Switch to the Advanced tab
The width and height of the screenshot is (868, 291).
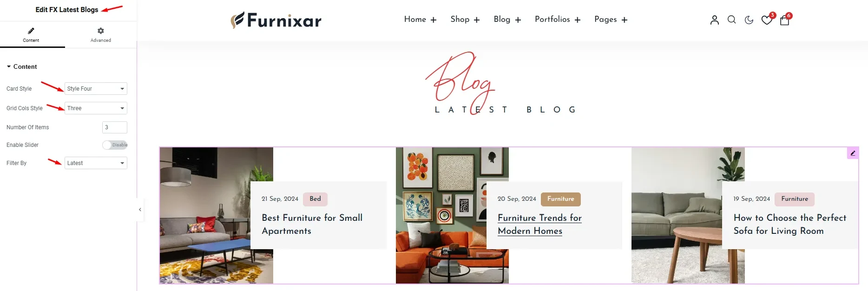101,34
